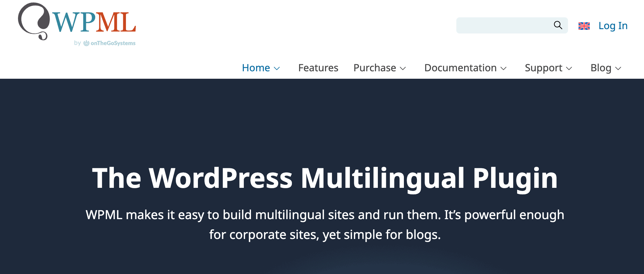Expand the chevron next to Home
Viewport: 644px width, 274px height.
click(x=277, y=68)
